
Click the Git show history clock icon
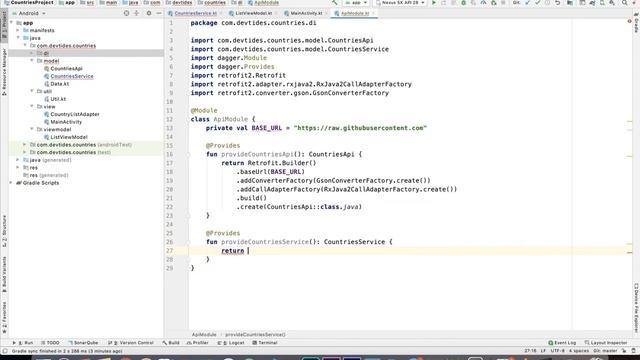pos(547,3)
